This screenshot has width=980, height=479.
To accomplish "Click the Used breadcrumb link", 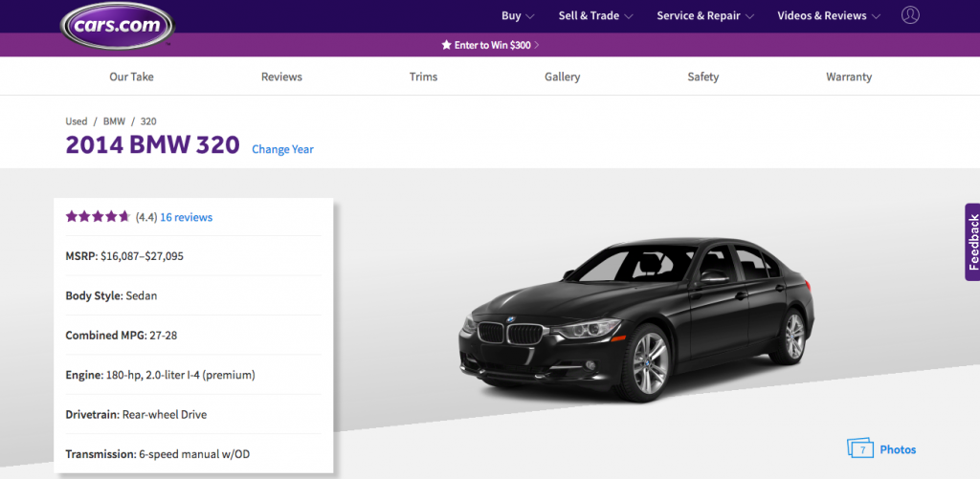I will (x=77, y=121).
